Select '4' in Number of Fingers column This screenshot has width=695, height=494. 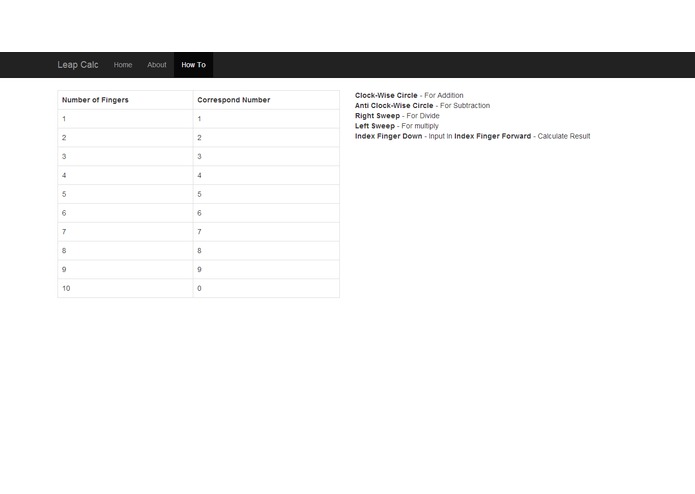coord(125,175)
